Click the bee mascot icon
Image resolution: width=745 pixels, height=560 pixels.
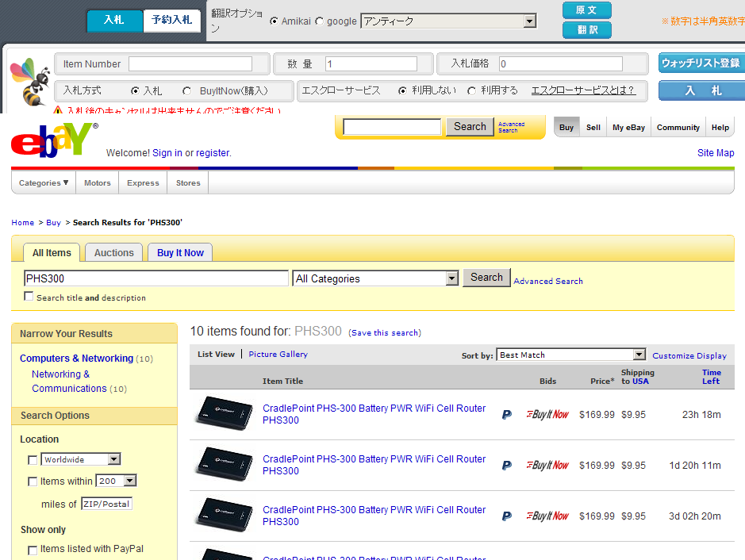click(30, 81)
